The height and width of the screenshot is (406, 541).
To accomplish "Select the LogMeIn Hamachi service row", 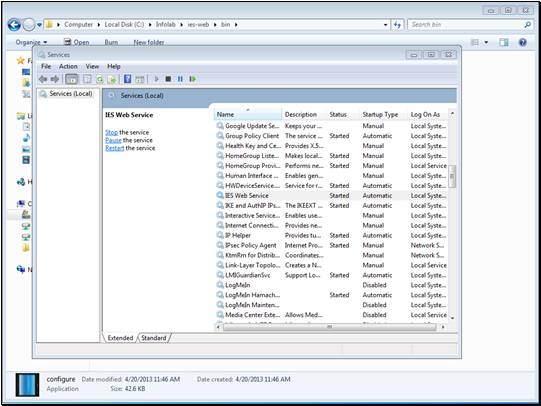I will (x=331, y=295).
